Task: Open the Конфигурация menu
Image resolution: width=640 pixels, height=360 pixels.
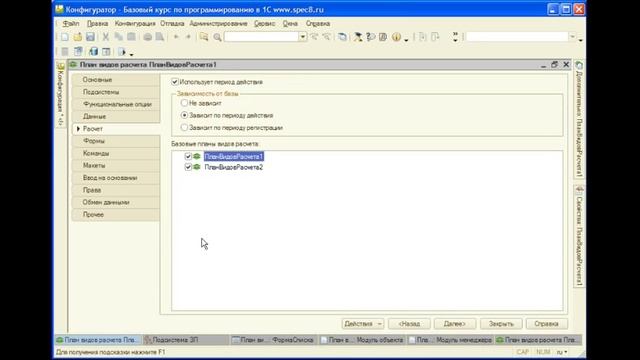Action: (x=135, y=24)
